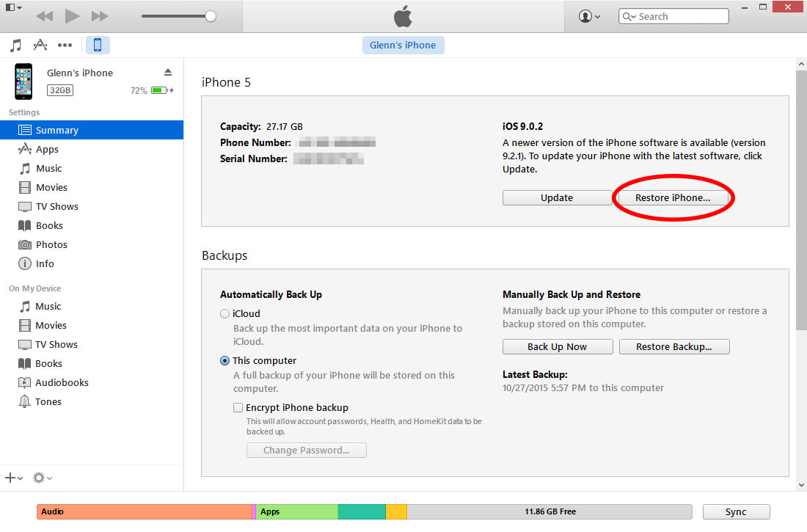Click the fast forward next button
Viewport: 807px width, 532px height.
(x=99, y=16)
